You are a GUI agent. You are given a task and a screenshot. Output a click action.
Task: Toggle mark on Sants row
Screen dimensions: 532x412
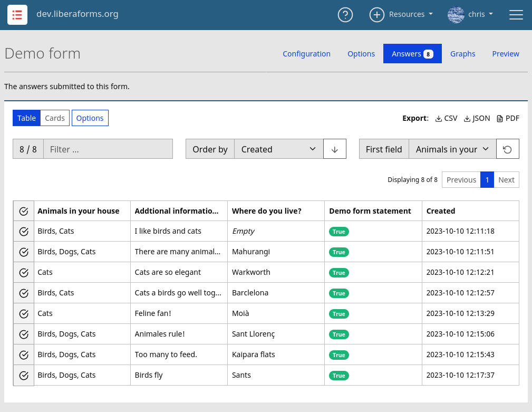click(x=24, y=376)
